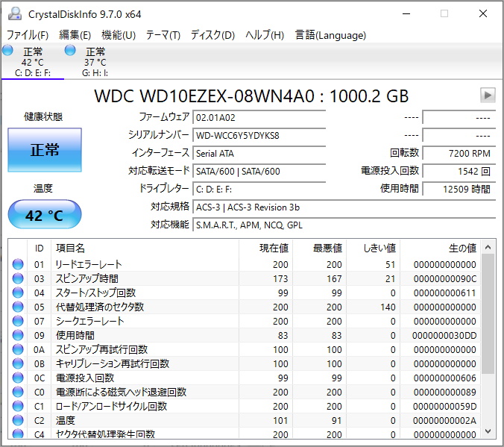This screenshot has width=504, height=447.
Task: Click the 正常 health status button
Action: [x=45, y=150]
